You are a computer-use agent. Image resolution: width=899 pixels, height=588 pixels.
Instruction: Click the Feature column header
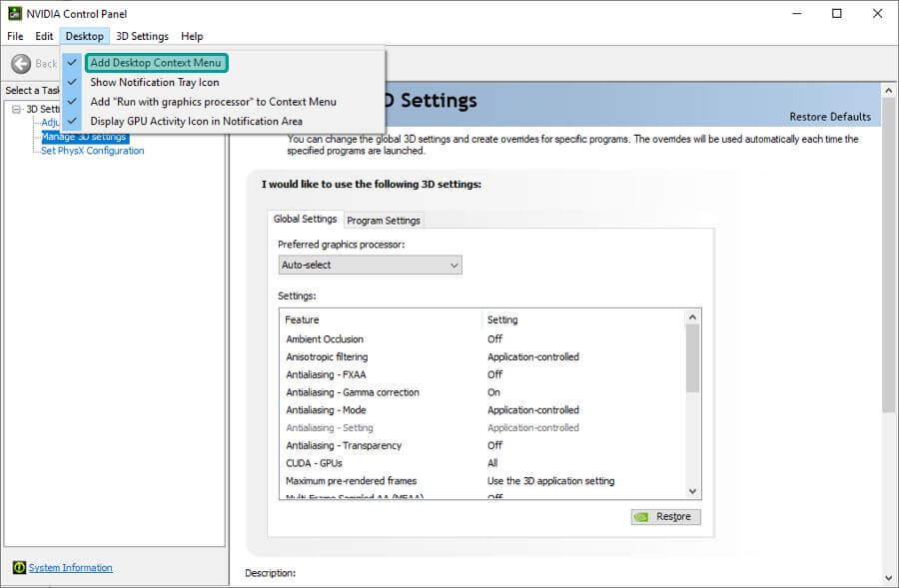tap(382, 319)
